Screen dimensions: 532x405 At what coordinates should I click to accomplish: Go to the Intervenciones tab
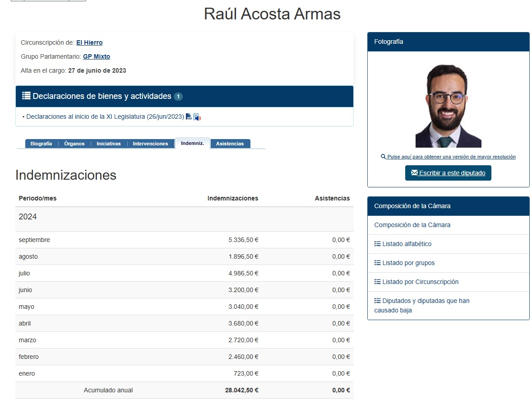pyautogui.click(x=150, y=144)
